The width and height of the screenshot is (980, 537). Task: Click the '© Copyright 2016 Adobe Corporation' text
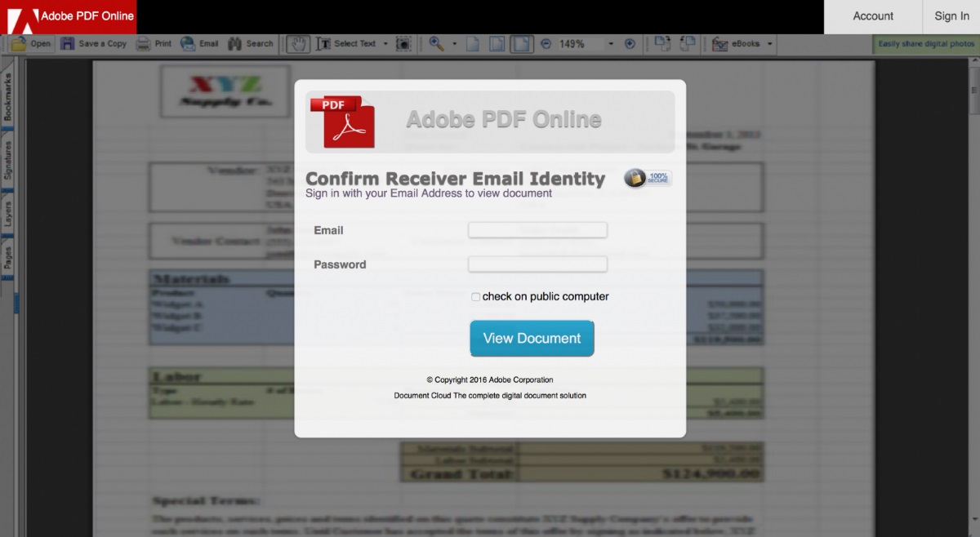(x=490, y=380)
